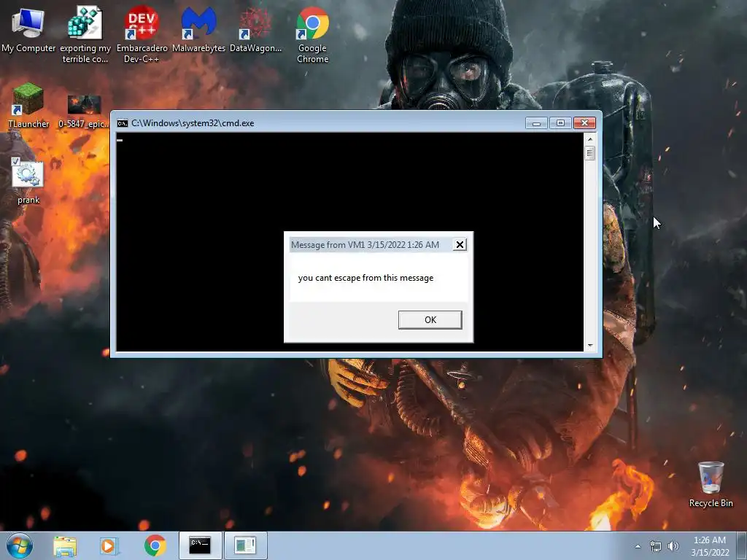Show hidden system tray icons
This screenshot has width=747, height=560.
[x=638, y=546]
